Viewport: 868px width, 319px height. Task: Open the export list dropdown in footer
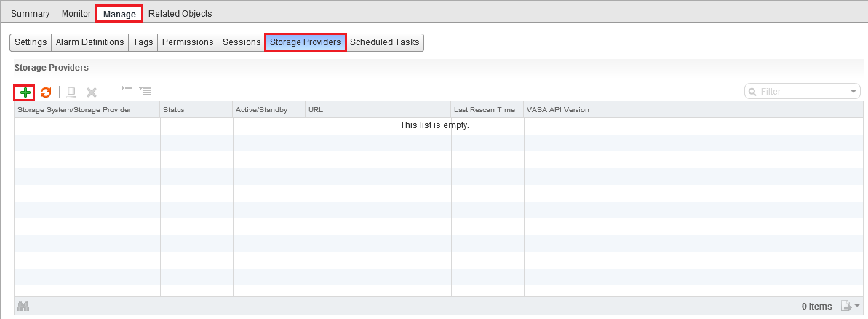tap(851, 307)
